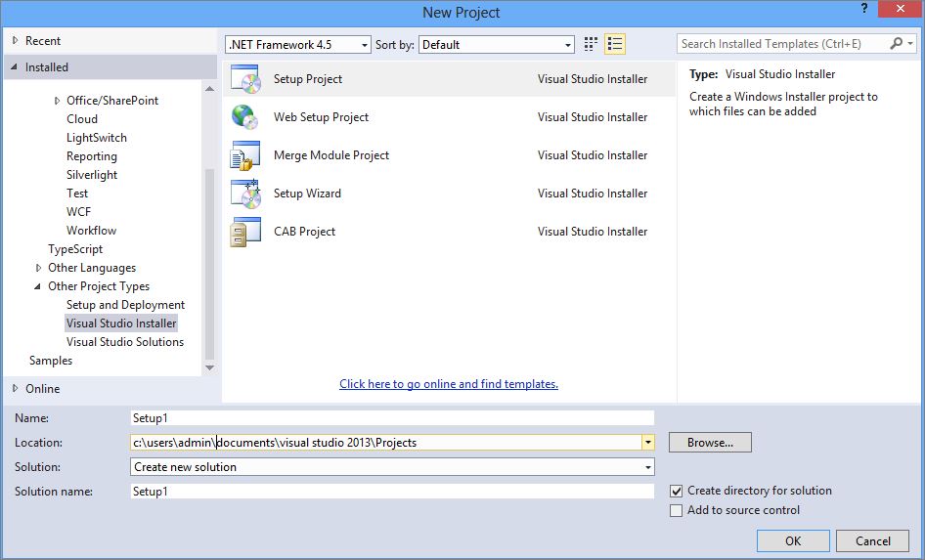This screenshot has height=560, width=925.
Task: Select LightSwitch in the template tree
Action: pos(97,138)
